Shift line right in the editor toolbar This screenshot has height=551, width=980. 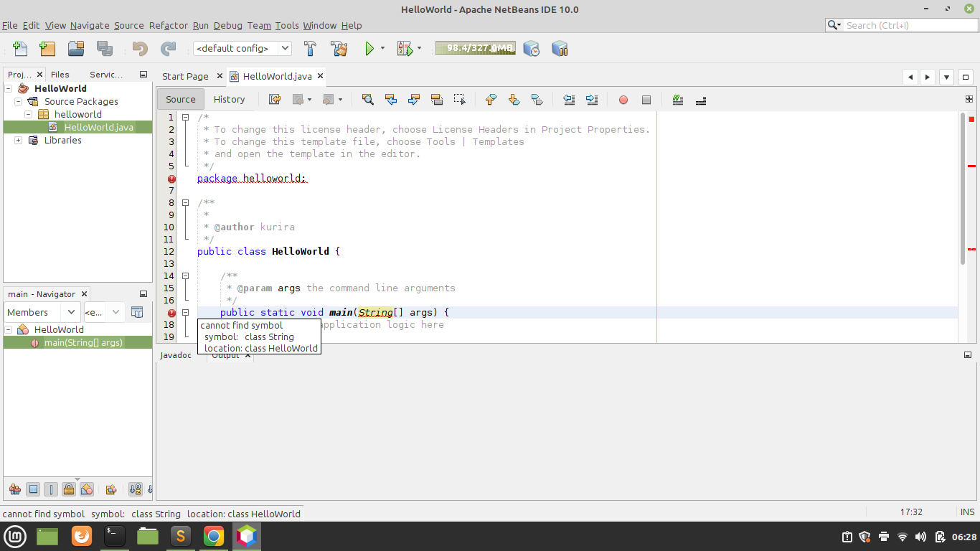click(x=592, y=100)
